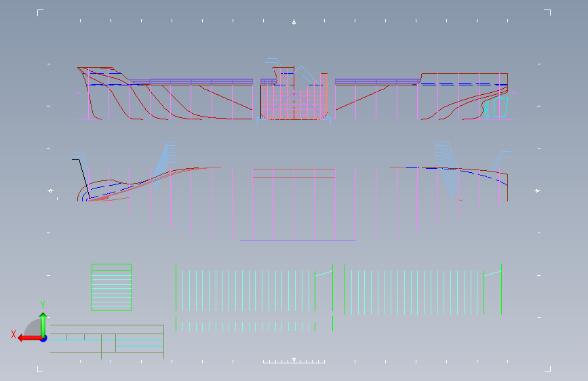
Task: Click the scale ruler at the bottom border center
Action: coord(294,361)
